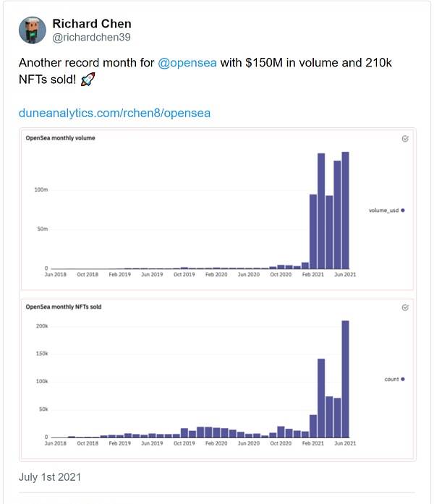The height and width of the screenshot is (504, 434).
Task: Click the 100m gridline label
Action: (41, 189)
